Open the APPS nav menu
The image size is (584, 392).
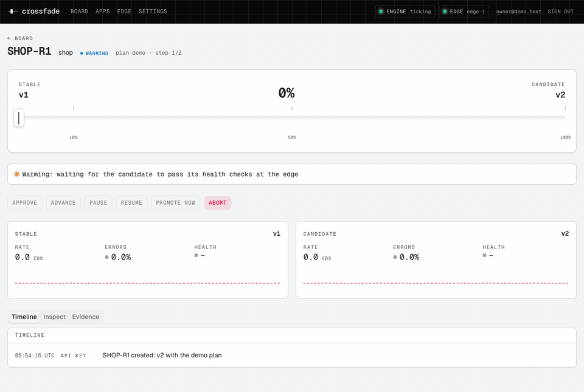coord(102,12)
